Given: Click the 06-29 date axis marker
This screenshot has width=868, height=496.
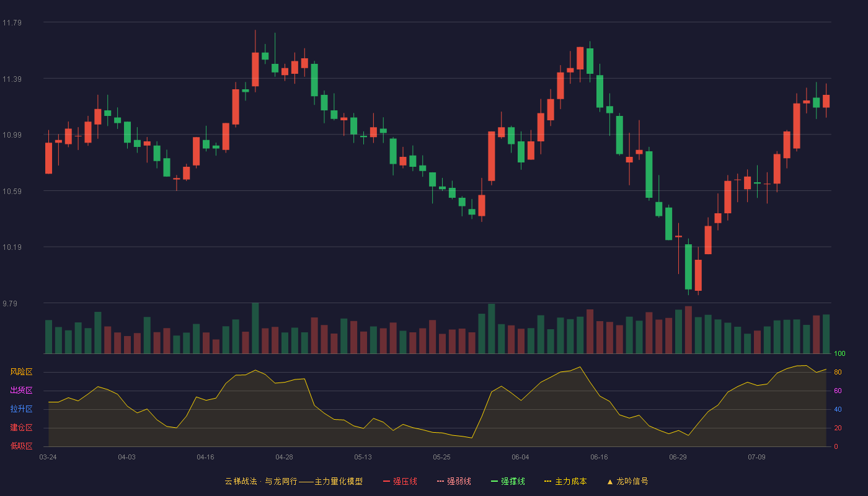Looking at the screenshot, I should tap(678, 457).
